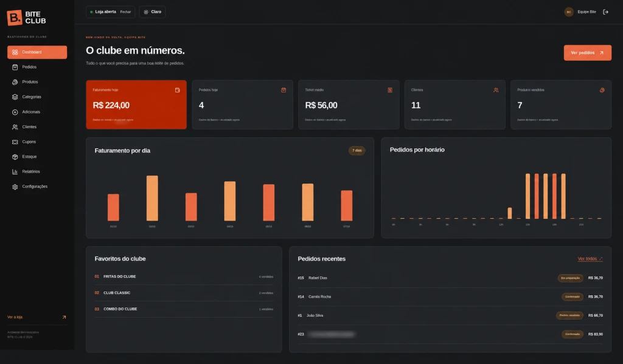The width and height of the screenshot is (623, 364).
Task: Click the Pedidos hoje value 4
Action: 201,105
